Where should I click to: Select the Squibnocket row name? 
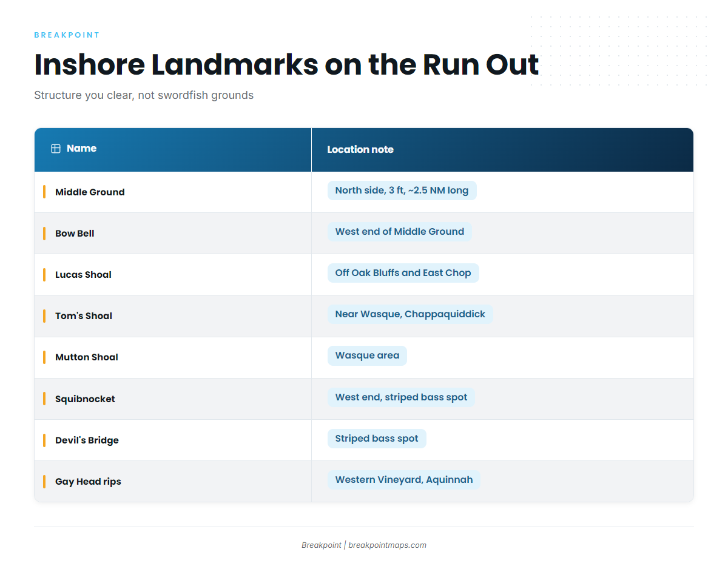click(85, 399)
